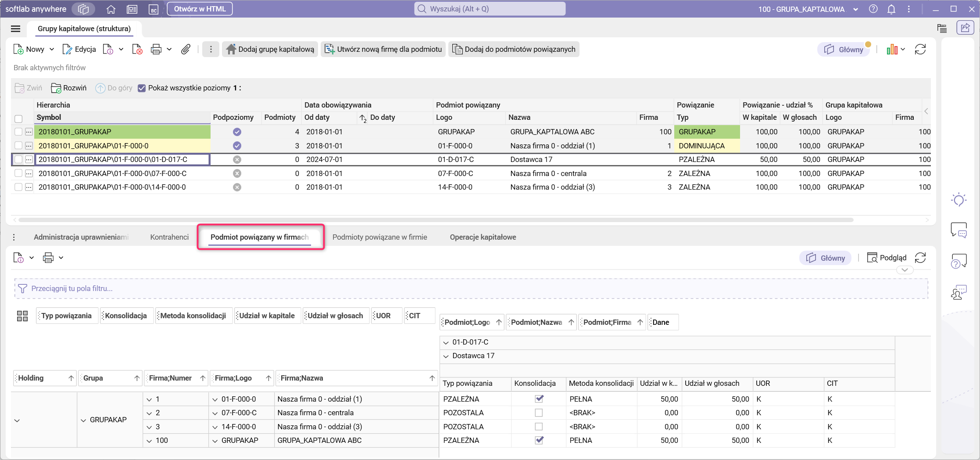Click the lightbulb icon in right sidebar
Screen dimensions: 980x460
click(959, 200)
